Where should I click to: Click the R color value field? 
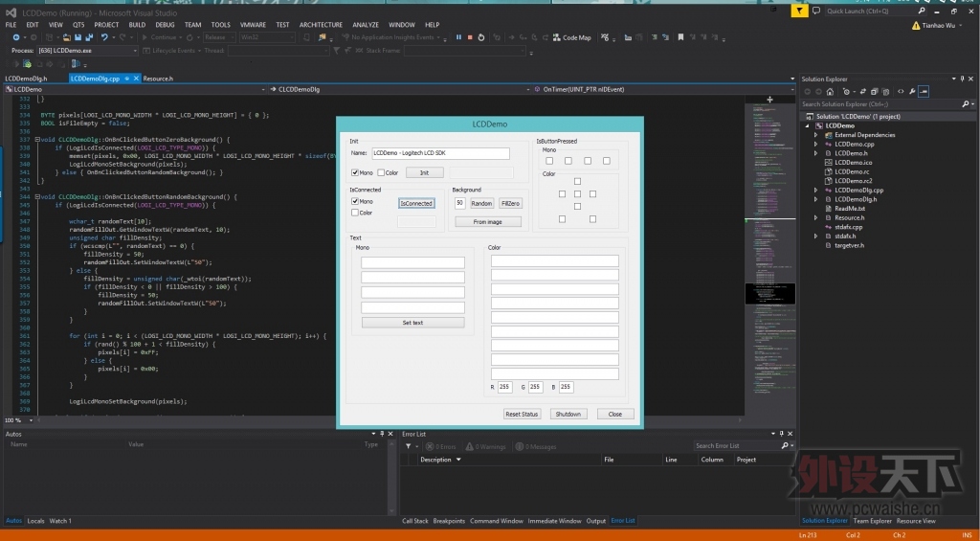coord(504,387)
